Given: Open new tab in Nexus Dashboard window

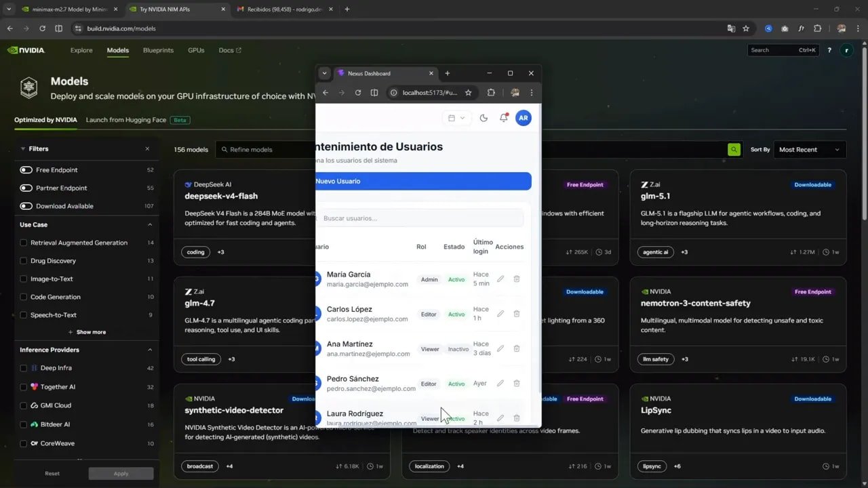Looking at the screenshot, I should click(447, 73).
